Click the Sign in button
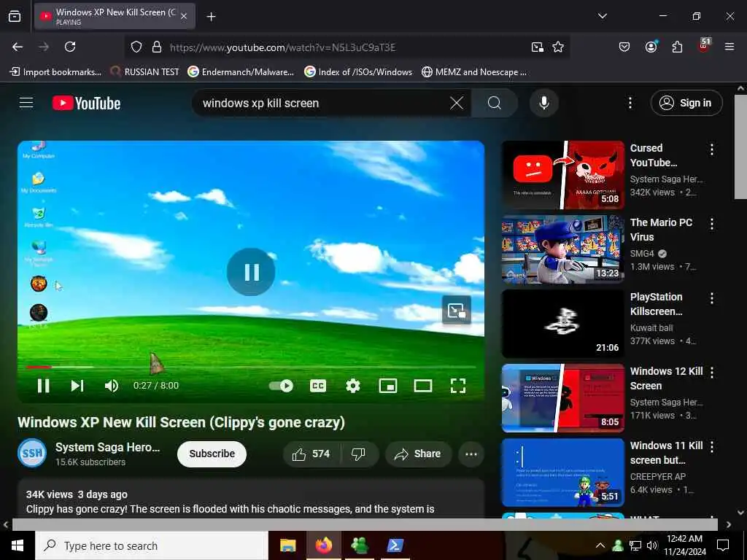 pyautogui.click(x=686, y=103)
